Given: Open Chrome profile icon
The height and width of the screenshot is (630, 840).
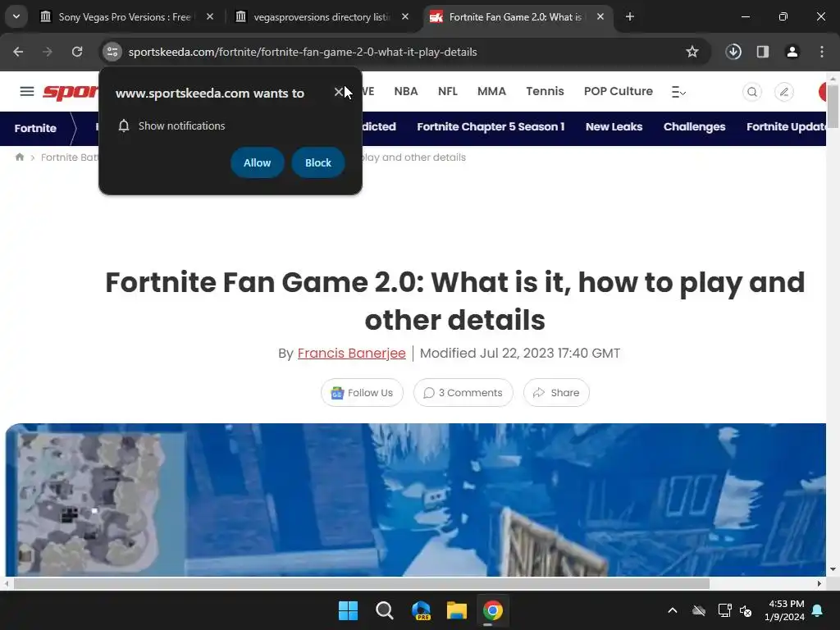Looking at the screenshot, I should 792,52.
